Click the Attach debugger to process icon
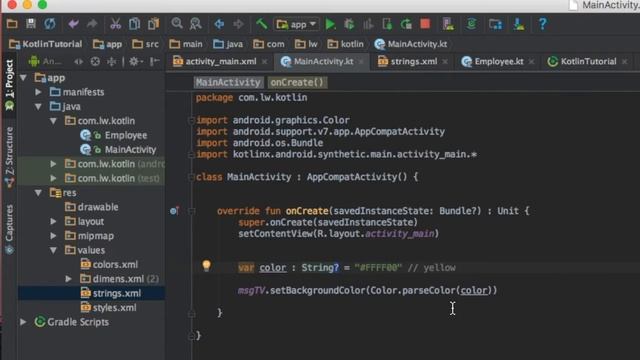 point(387,24)
